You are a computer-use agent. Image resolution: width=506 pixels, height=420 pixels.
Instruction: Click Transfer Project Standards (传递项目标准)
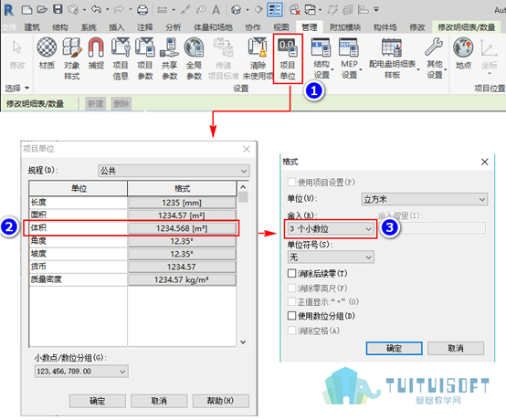point(223,58)
